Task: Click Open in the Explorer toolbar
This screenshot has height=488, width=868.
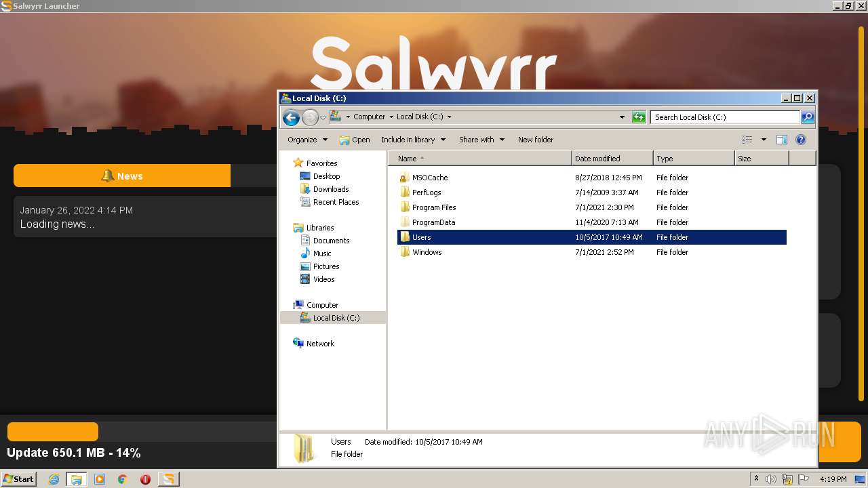Action: coord(355,140)
